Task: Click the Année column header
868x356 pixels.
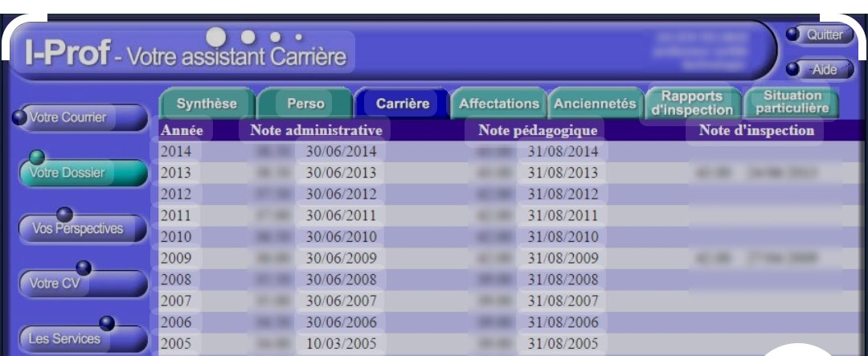Action: [182, 131]
